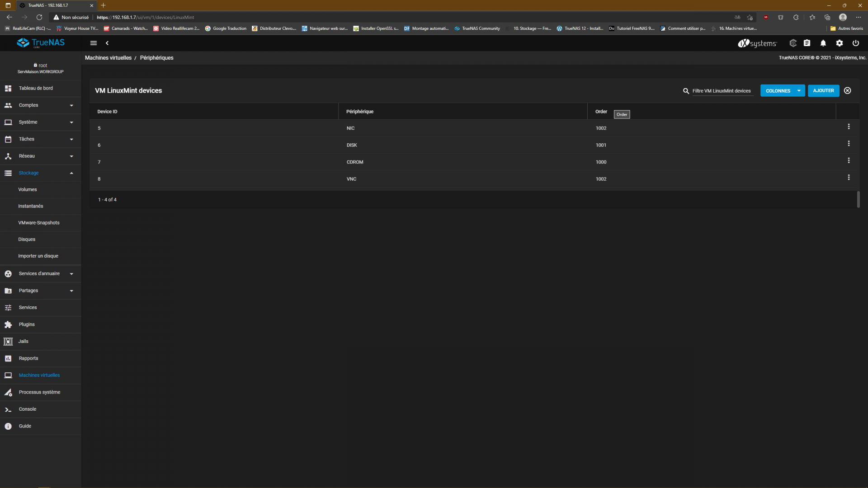Expand the Tâches menu
Image resolution: width=868 pixels, height=488 pixels.
tap(40, 139)
